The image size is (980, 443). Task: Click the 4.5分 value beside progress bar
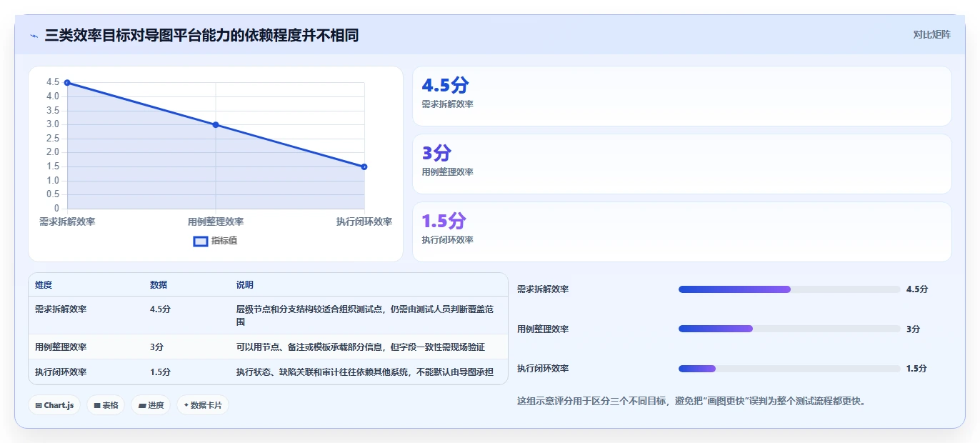point(916,289)
